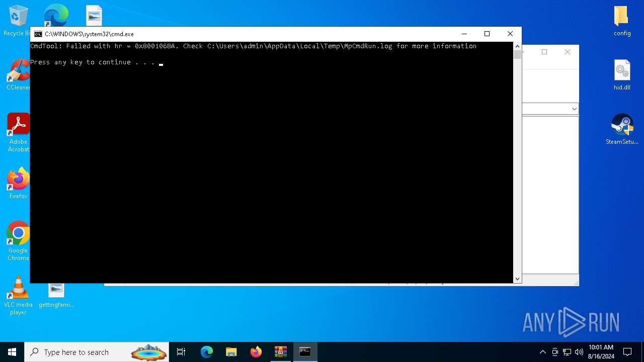
Task: Select the gettingfami... image file
Action: click(56, 296)
